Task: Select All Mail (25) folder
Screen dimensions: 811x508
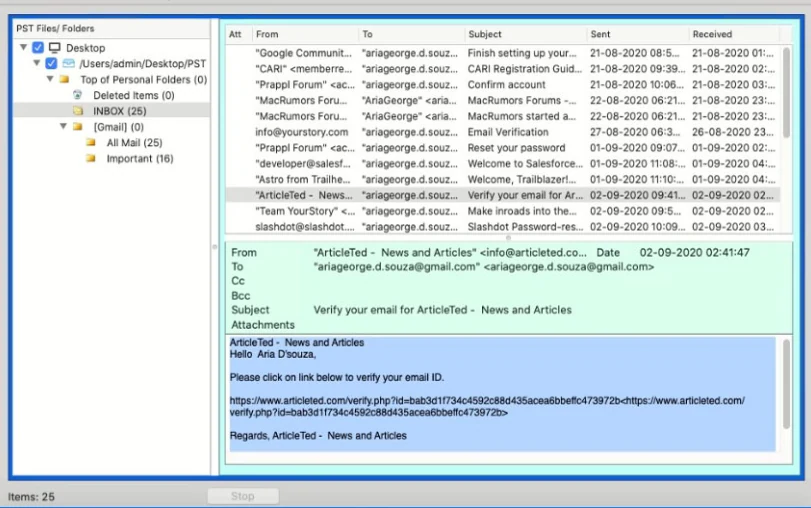Action: pyautogui.click(x=134, y=142)
